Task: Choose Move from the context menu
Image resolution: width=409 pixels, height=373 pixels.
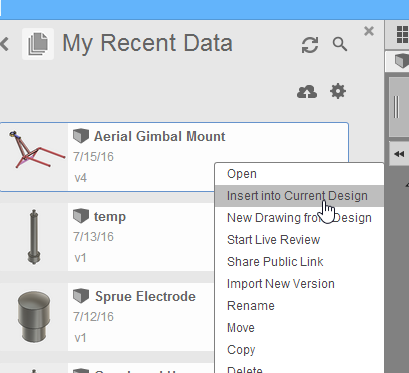Action: pyautogui.click(x=299, y=328)
